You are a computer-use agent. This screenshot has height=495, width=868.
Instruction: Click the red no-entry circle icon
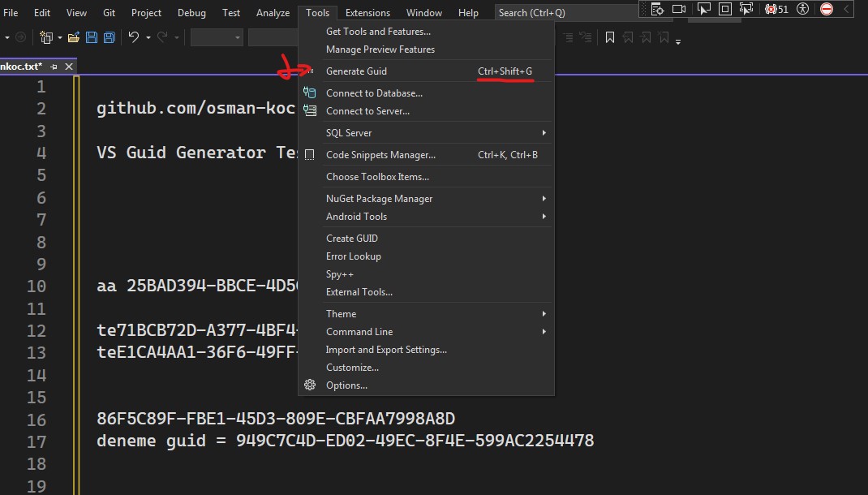point(827,9)
